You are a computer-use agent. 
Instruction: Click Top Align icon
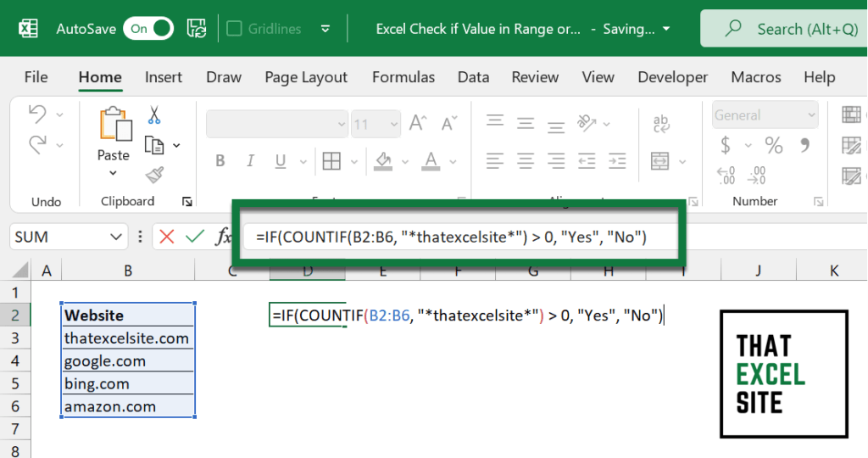[495, 122]
